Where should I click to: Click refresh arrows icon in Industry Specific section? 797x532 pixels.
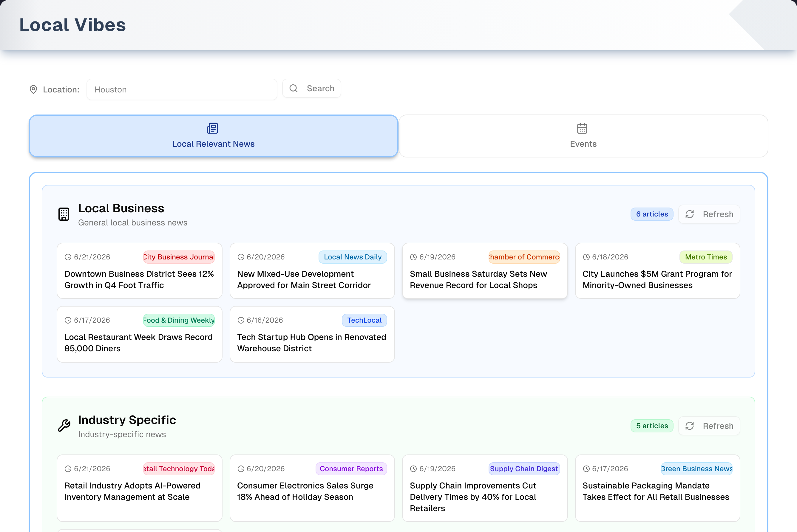point(689,426)
